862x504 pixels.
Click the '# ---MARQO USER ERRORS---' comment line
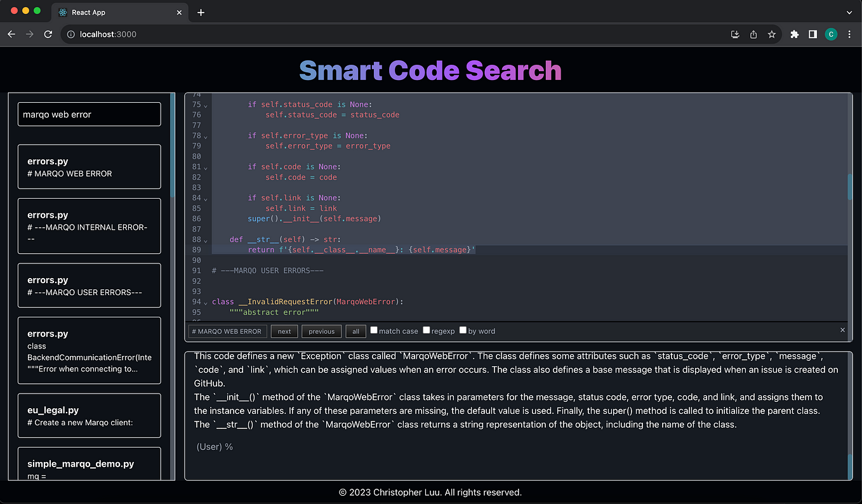point(268,270)
